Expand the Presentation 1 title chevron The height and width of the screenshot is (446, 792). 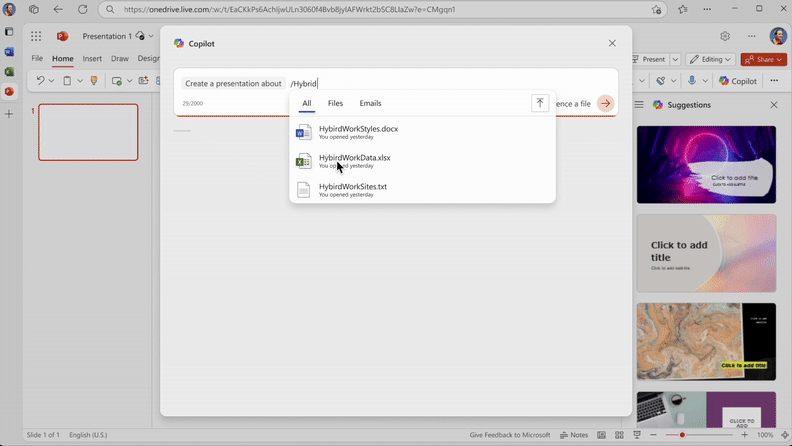(x=151, y=36)
